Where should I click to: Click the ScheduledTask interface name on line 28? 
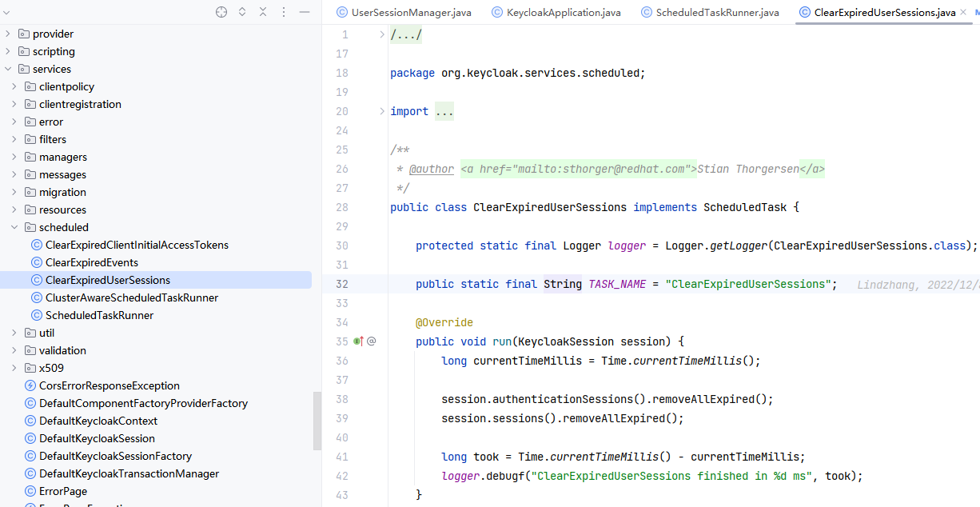pos(745,207)
